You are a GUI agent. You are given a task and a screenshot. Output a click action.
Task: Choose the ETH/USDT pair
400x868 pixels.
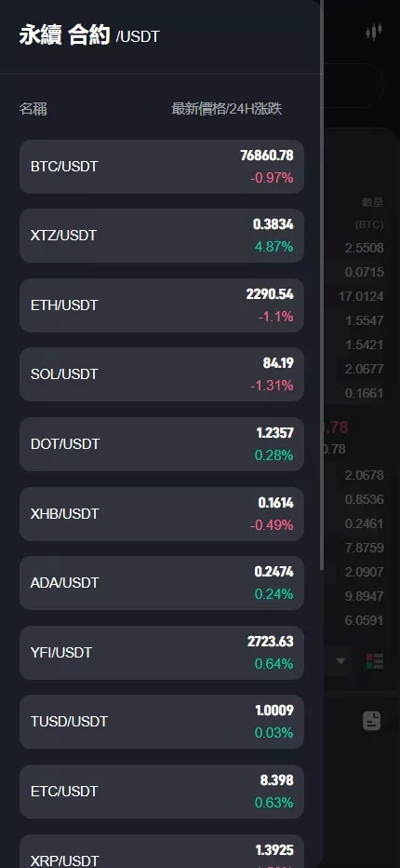pyautogui.click(x=162, y=305)
